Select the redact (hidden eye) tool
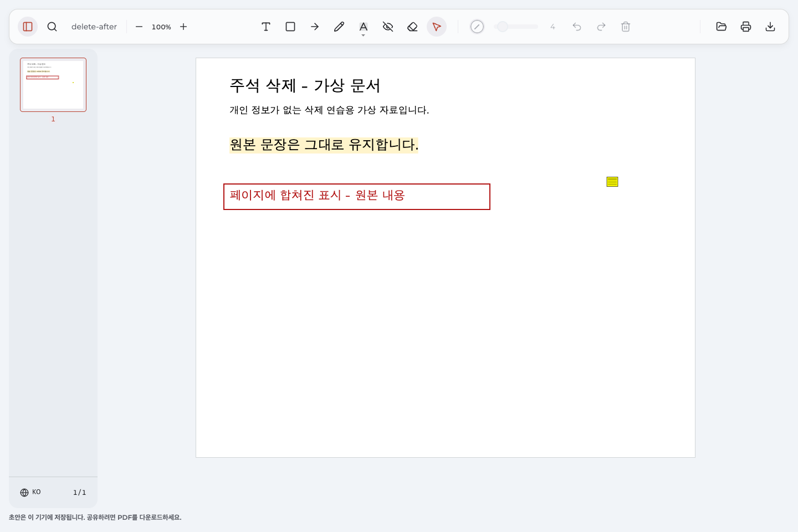 click(388, 27)
